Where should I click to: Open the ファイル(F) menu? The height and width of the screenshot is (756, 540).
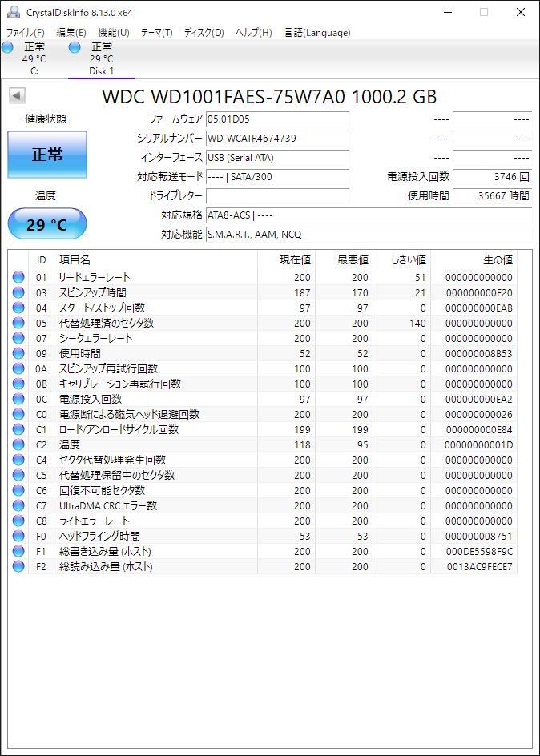point(25,33)
